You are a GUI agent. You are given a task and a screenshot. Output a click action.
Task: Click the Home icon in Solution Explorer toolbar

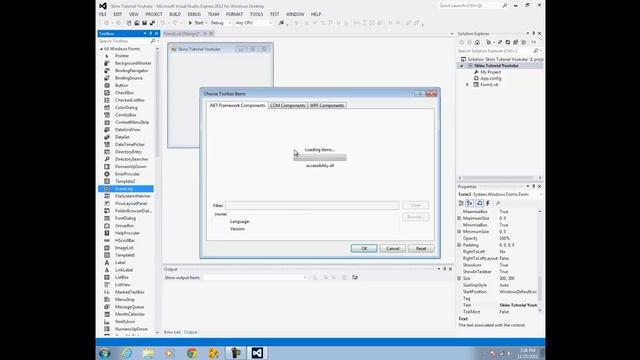tap(477, 42)
